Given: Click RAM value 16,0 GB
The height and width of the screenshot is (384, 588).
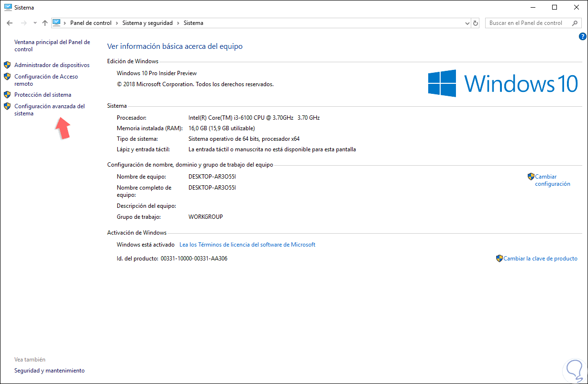Looking at the screenshot, I should (x=222, y=128).
